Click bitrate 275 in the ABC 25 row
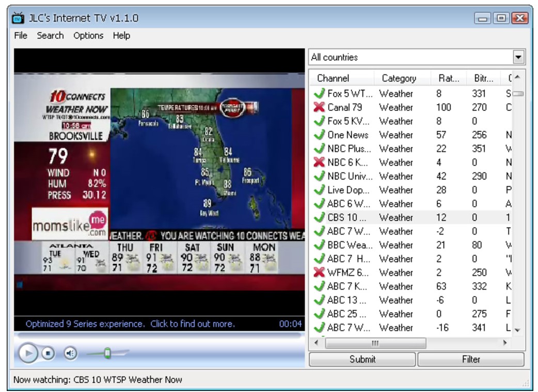The width and height of the screenshot is (538, 392). click(479, 314)
